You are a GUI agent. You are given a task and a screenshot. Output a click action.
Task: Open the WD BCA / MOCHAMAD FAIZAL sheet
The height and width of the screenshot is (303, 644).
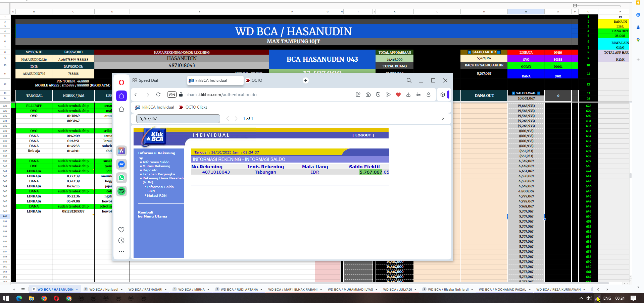point(502,289)
